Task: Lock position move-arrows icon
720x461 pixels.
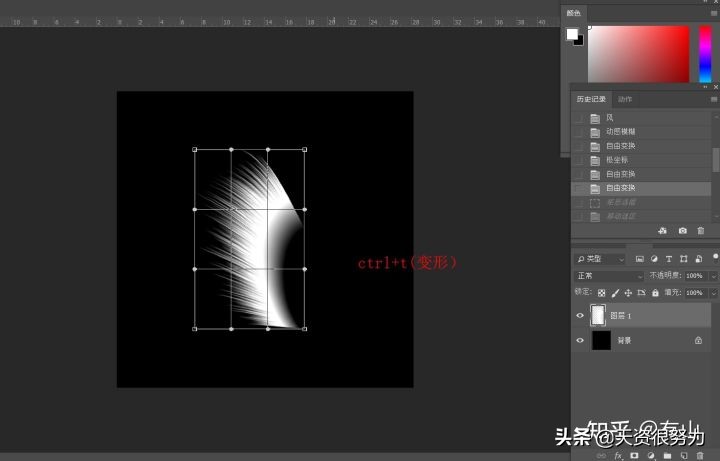Action: pyautogui.click(x=628, y=292)
